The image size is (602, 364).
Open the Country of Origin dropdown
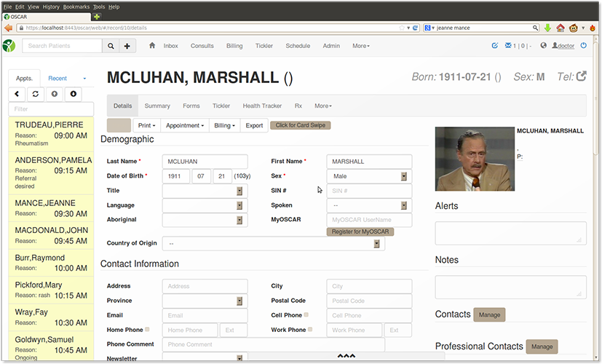tap(274, 243)
